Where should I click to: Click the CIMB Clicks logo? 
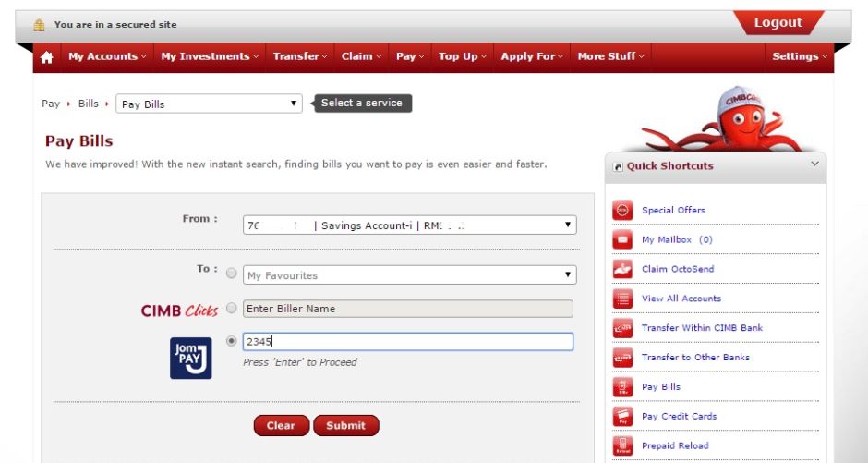tap(179, 311)
